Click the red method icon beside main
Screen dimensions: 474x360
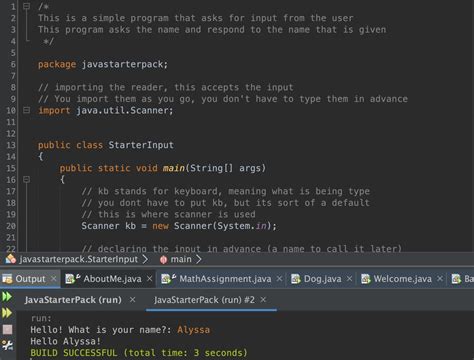pyautogui.click(x=163, y=260)
